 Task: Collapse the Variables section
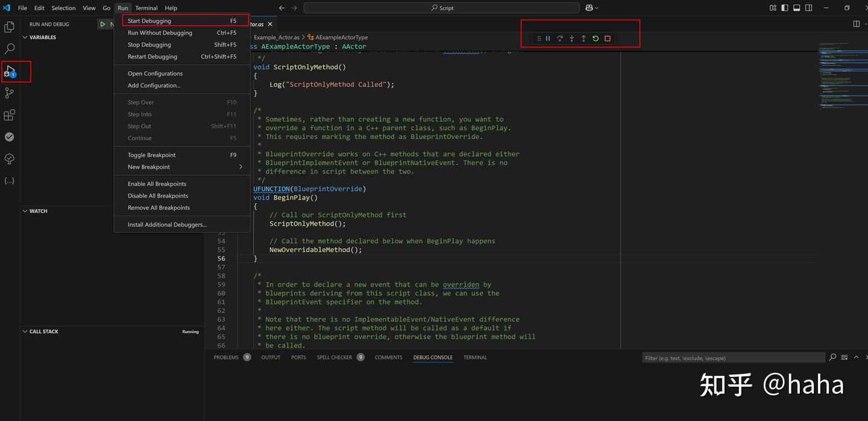[x=25, y=37]
